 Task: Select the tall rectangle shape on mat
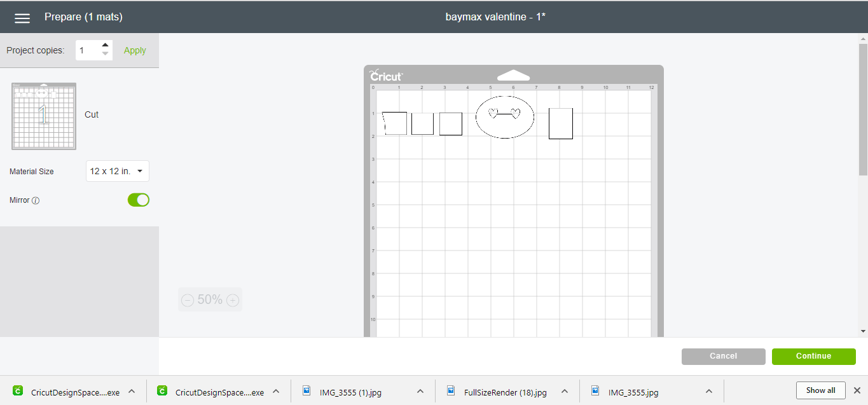tap(561, 123)
